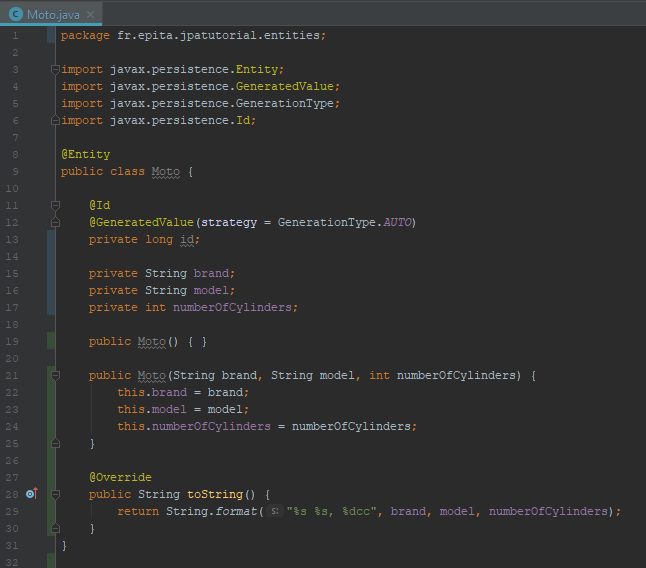Screen dimensions: 646x568
Task: Click the 'id' field name on line 13
Action: tap(187, 239)
